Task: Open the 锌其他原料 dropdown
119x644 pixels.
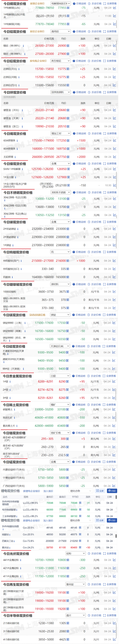Action: 60,92
